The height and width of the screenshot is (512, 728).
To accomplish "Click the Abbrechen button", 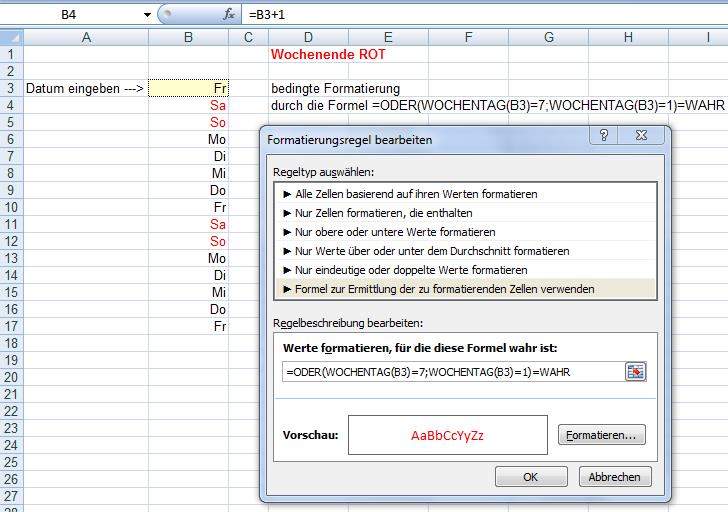I will coord(614,477).
